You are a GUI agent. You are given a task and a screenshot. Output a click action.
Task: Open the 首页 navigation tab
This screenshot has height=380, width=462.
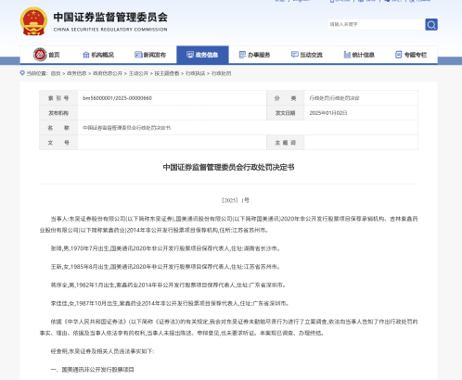coord(46,55)
